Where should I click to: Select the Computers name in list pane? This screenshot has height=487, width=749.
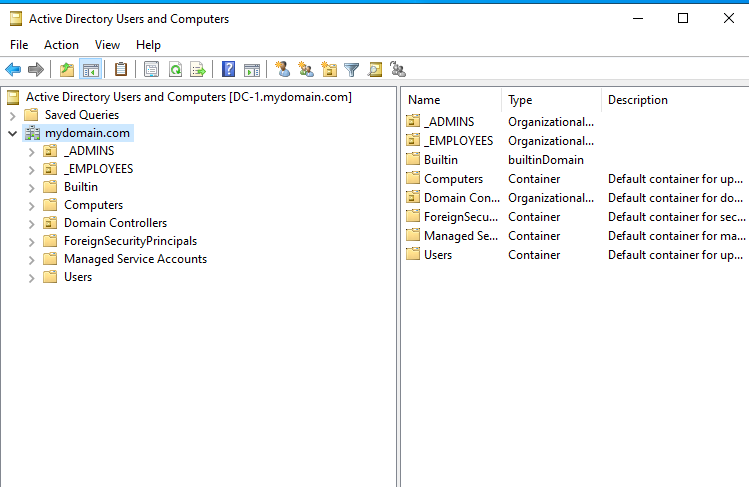point(453,179)
